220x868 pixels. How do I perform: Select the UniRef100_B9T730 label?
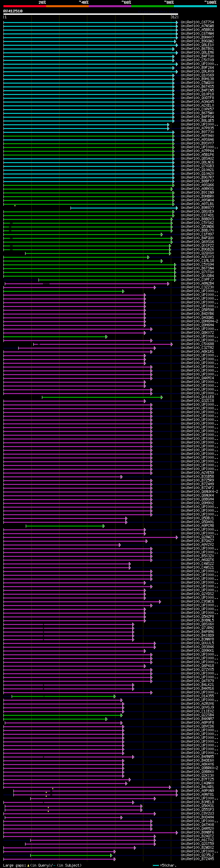197,132
